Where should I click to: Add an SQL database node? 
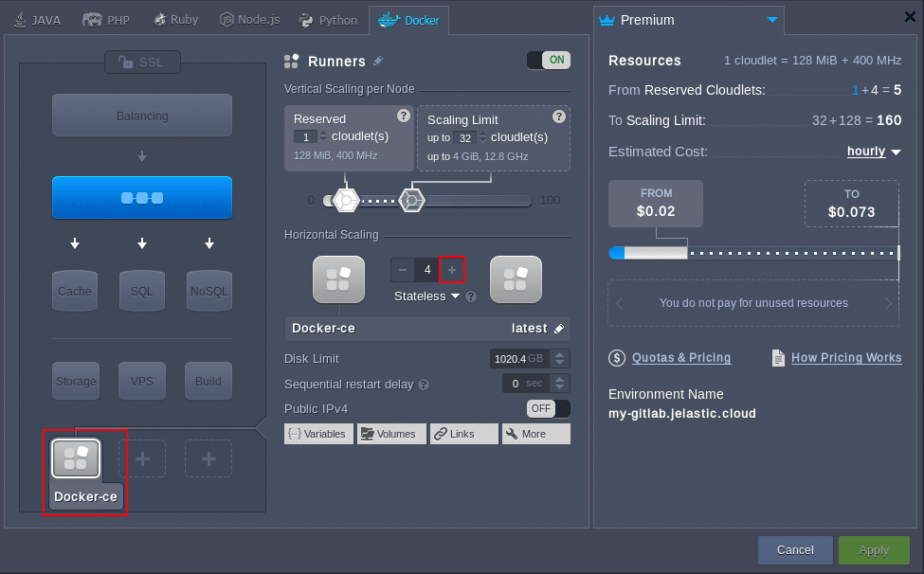[142, 291]
